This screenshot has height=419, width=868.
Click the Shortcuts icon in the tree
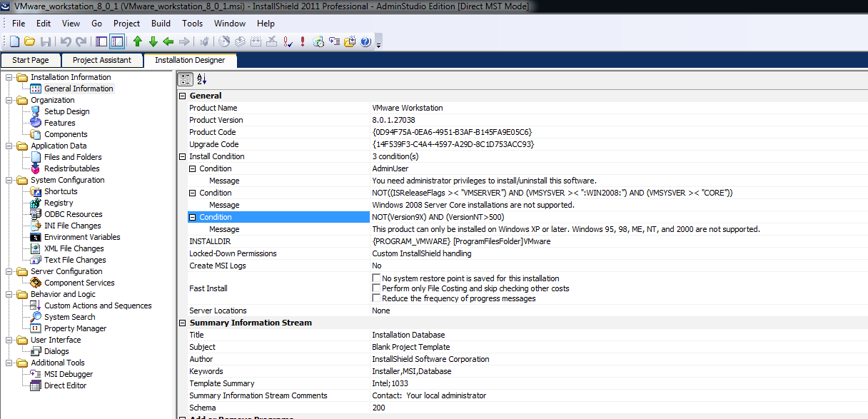36,191
